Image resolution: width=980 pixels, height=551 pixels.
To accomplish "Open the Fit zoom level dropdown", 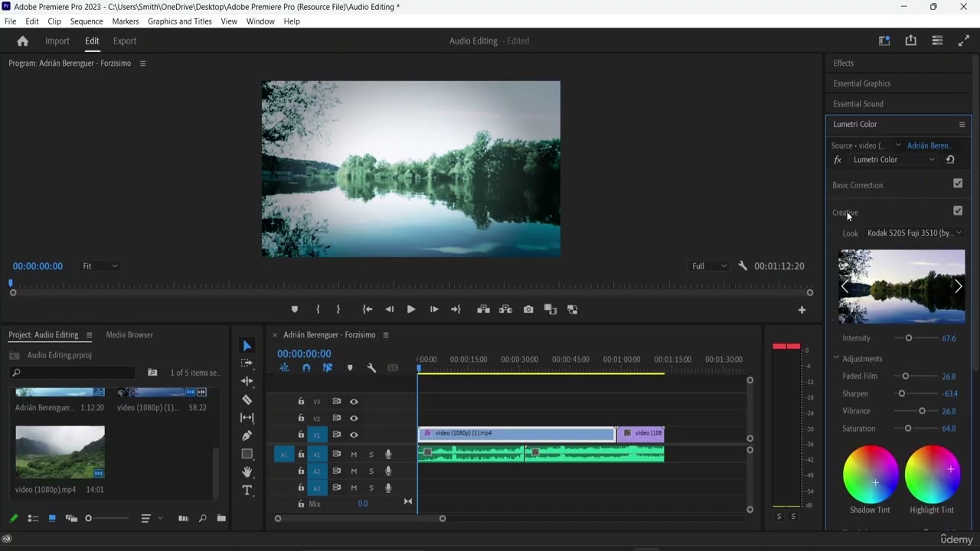I will coord(100,266).
